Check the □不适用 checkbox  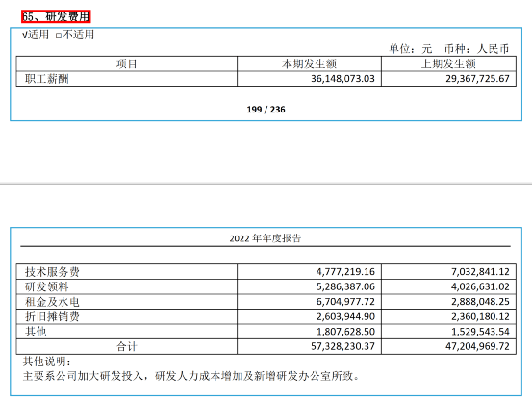pyautogui.click(x=75, y=35)
